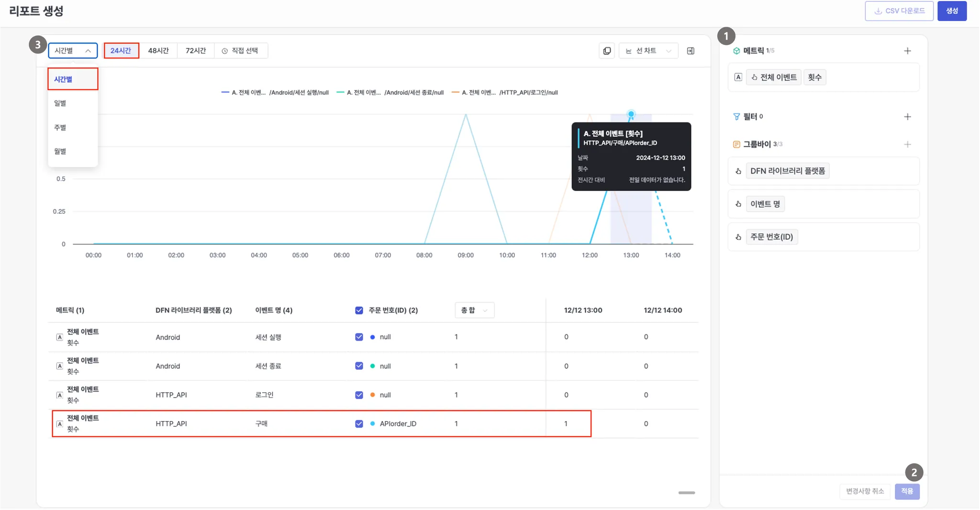The width and height of the screenshot is (980, 510).
Task: Click icon beside DFN 라이브러리 플랫폼 group
Action: [x=738, y=171]
